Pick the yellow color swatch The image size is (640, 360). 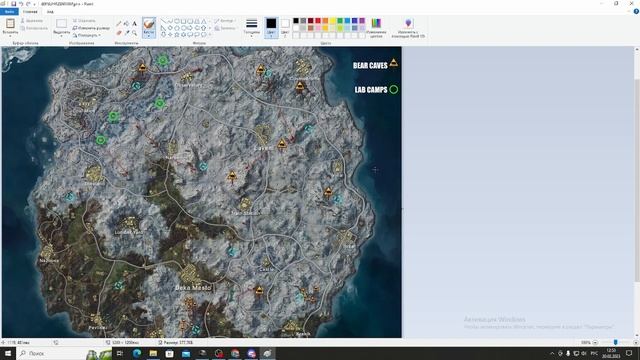tap(333, 21)
